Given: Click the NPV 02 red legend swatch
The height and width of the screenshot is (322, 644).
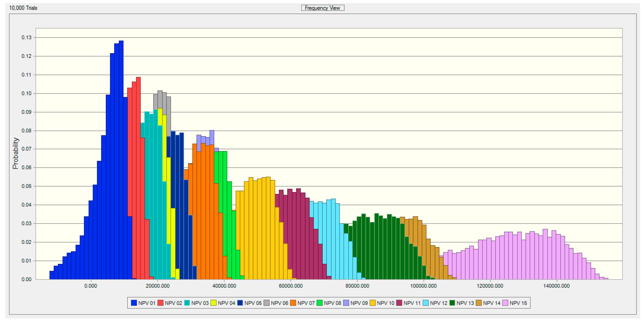Looking at the screenshot, I should [161, 303].
